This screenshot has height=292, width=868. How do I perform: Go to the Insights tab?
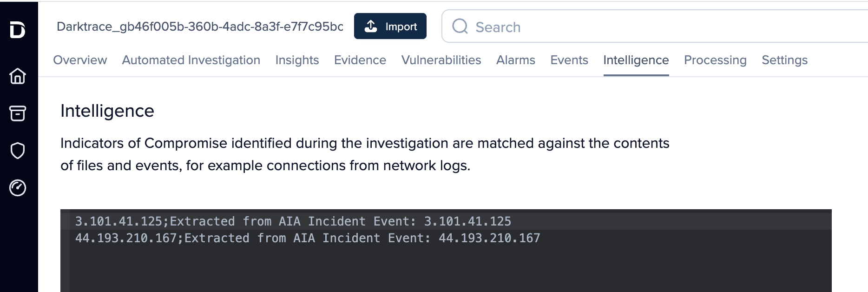[297, 60]
